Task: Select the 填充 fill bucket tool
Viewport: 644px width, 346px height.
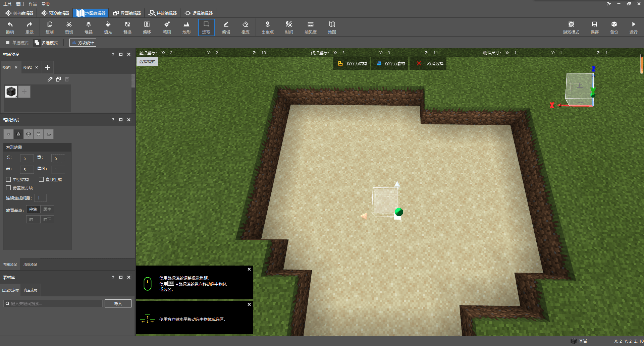Action: click(108, 27)
